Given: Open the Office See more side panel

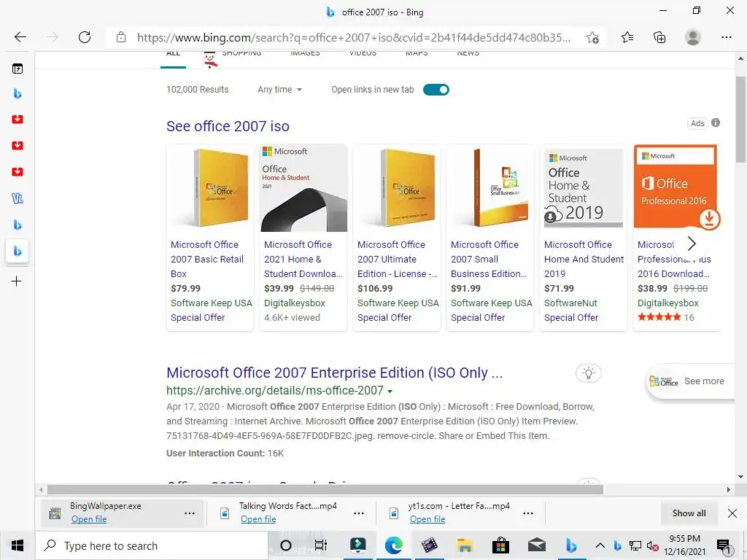Looking at the screenshot, I should point(689,381).
